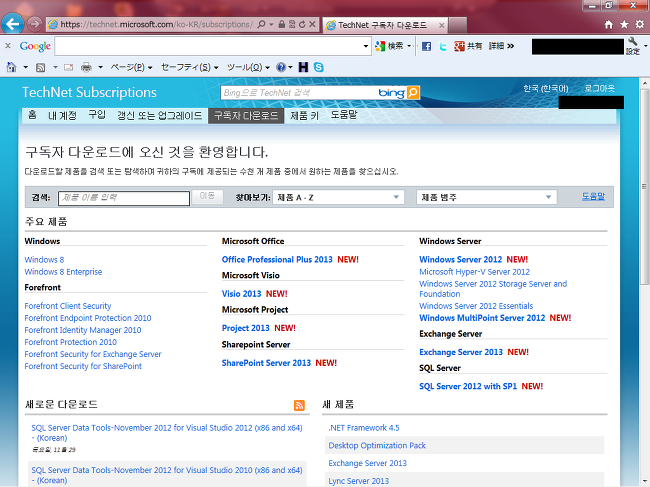The height and width of the screenshot is (487, 650).
Task: Click the Google toolbar search field
Action: (209, 46)
